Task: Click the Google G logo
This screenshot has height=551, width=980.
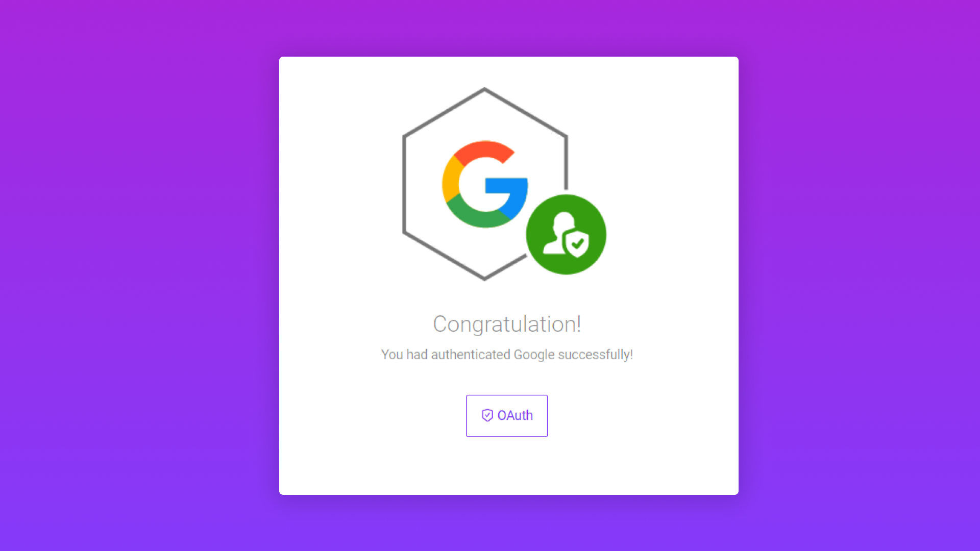Action: 485,184
